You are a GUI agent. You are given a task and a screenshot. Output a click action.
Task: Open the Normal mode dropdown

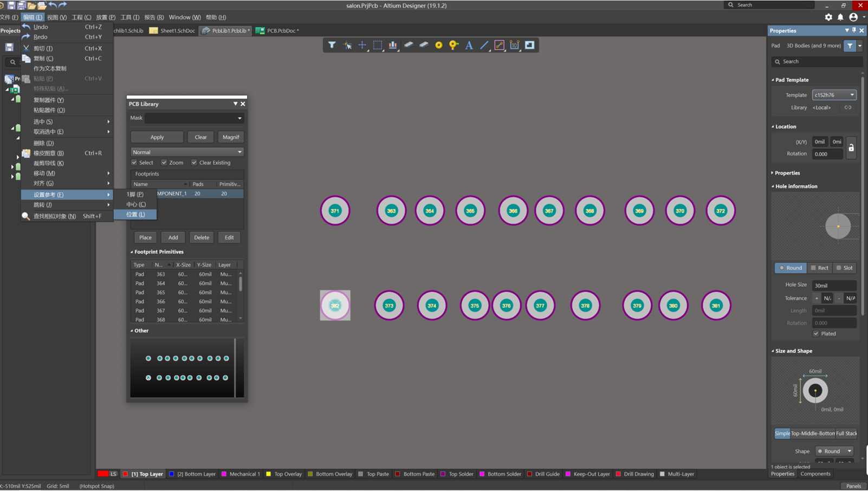tap(187, 152)
